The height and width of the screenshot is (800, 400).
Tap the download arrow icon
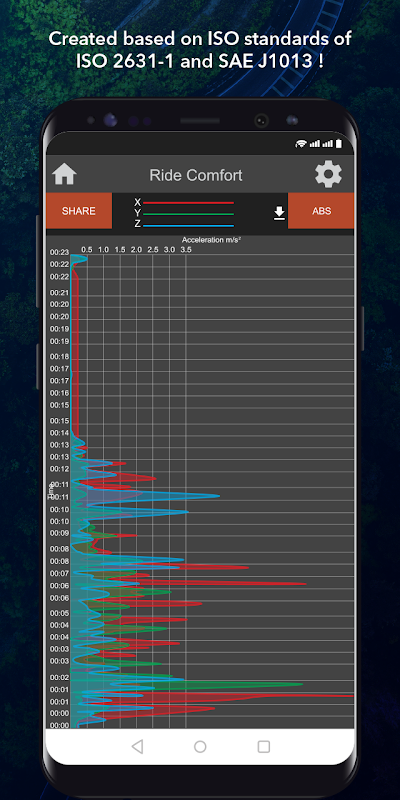pos(279,213)
